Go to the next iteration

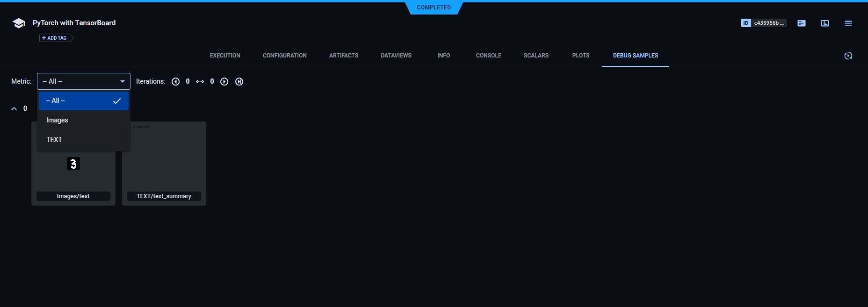[x=224, y=82]
